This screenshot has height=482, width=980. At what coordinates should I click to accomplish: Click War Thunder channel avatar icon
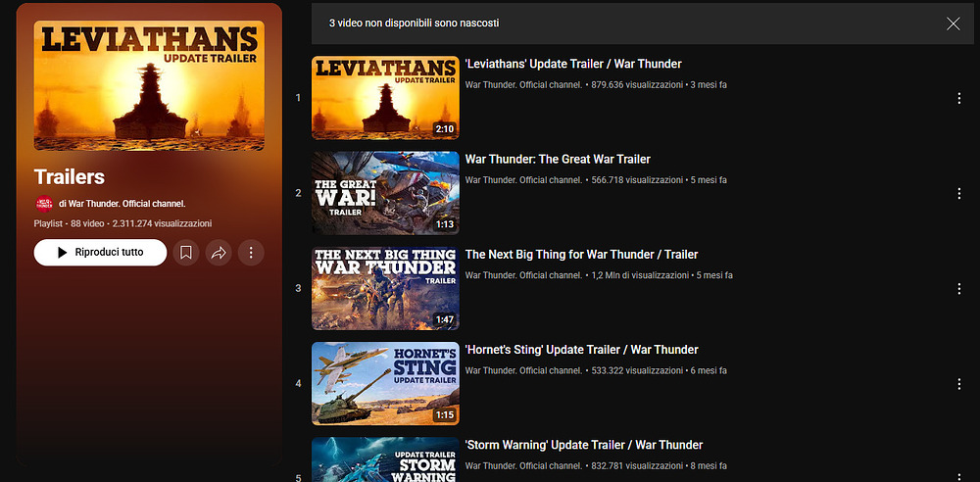point(44,204)
